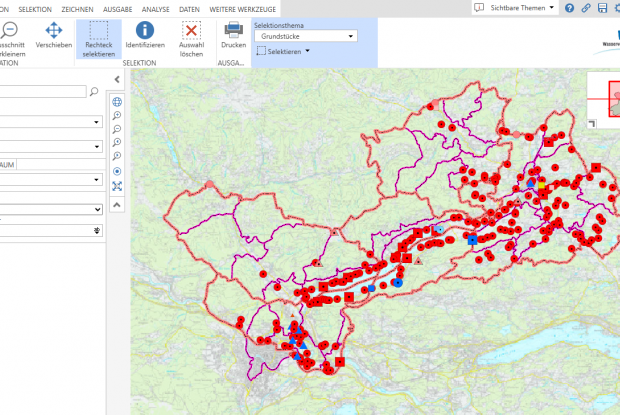The width and height of the screenshot is (620, 415).
Task: Click the link share icon
Action: click(585, 8)
